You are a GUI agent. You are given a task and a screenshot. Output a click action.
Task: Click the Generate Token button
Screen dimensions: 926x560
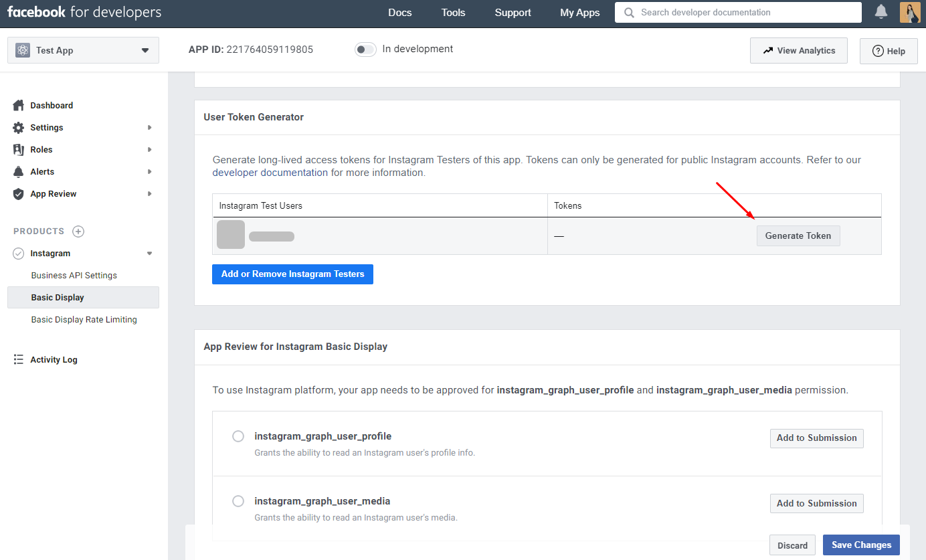pyautogui.click(x=798, y=236)
